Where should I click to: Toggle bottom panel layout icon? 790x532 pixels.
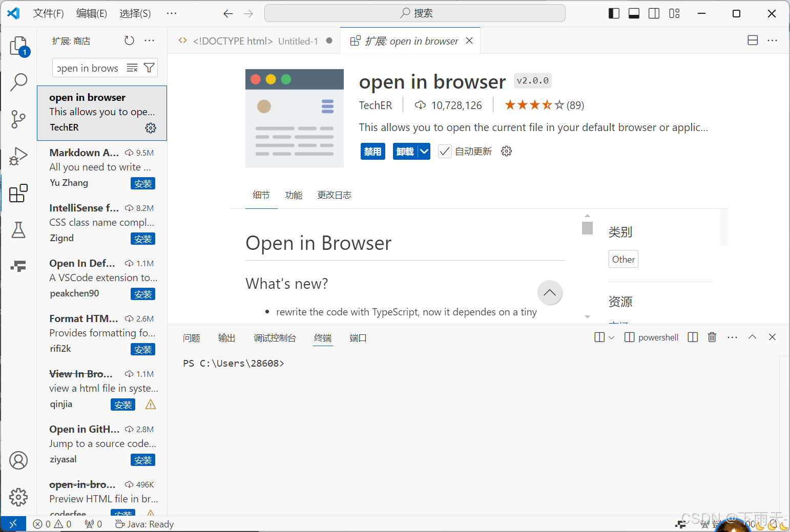coord(634,13)
